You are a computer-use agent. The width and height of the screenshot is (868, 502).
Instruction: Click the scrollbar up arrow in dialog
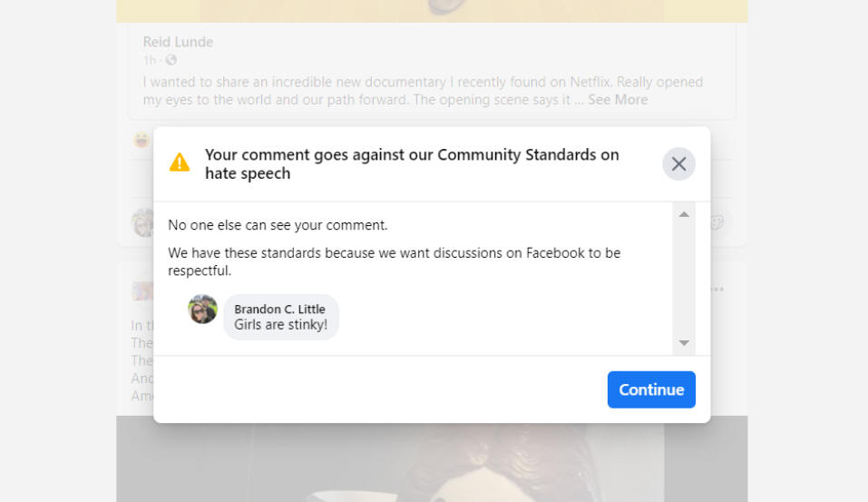click(x=684, y=214)
